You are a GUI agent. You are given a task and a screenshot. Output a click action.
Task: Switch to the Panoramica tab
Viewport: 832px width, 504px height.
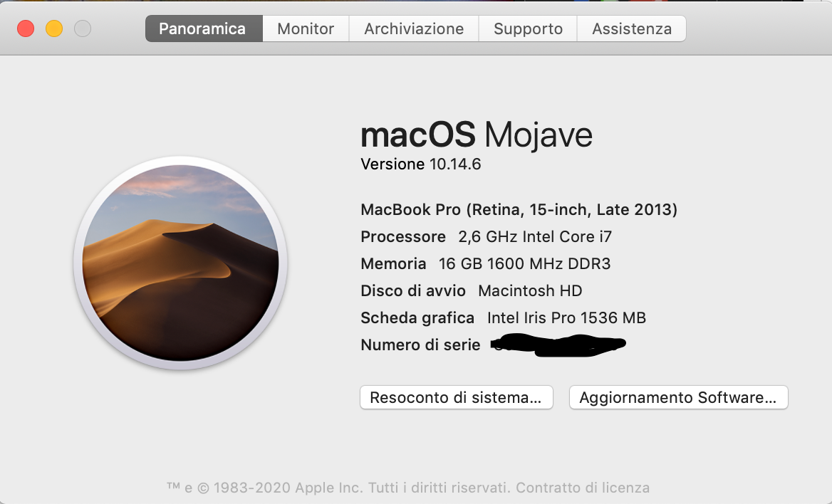click(202, 29)
